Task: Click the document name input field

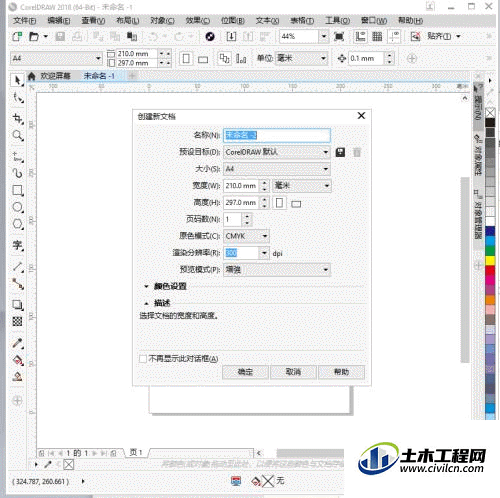Action: pyautogui.click(x=277, y=135)
